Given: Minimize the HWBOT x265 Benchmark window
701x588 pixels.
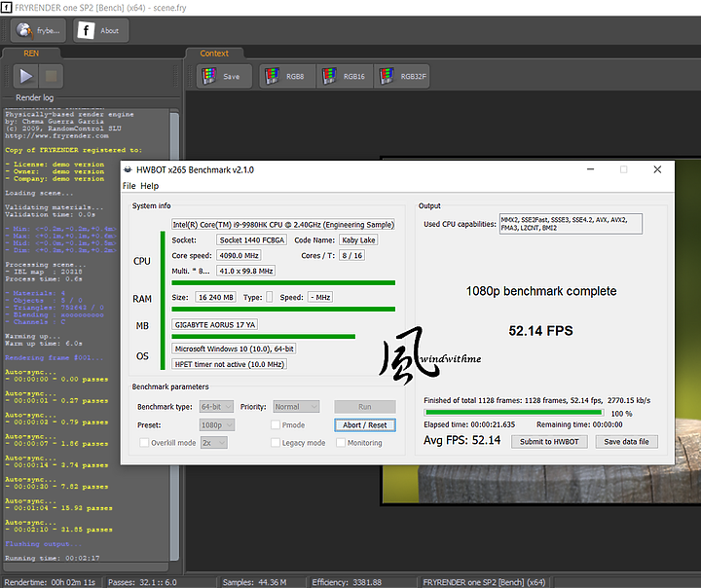Looking at the screenshot, I should (x=591, y=169).
